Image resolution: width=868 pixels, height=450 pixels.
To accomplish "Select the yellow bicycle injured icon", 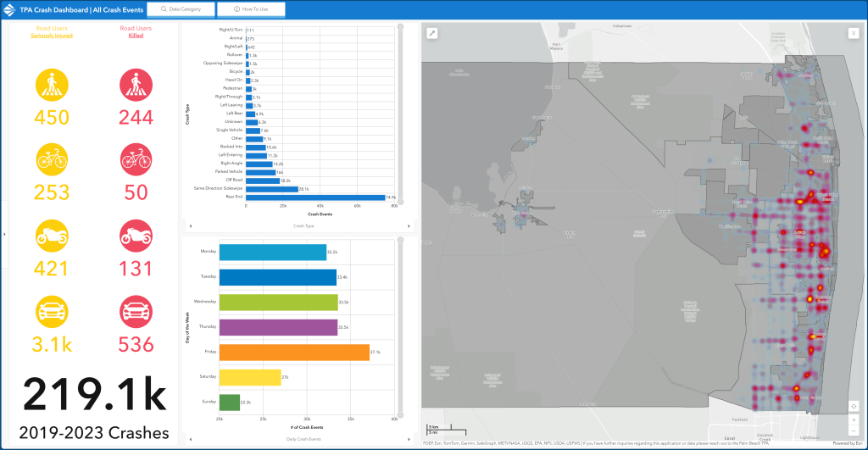I will coord(52,160).
